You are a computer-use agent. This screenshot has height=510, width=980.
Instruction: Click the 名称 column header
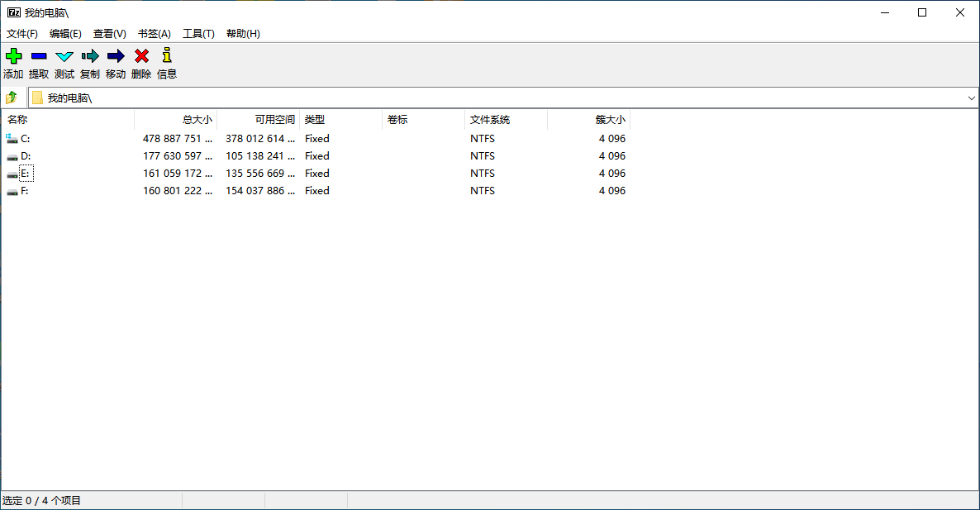point(17,119)
